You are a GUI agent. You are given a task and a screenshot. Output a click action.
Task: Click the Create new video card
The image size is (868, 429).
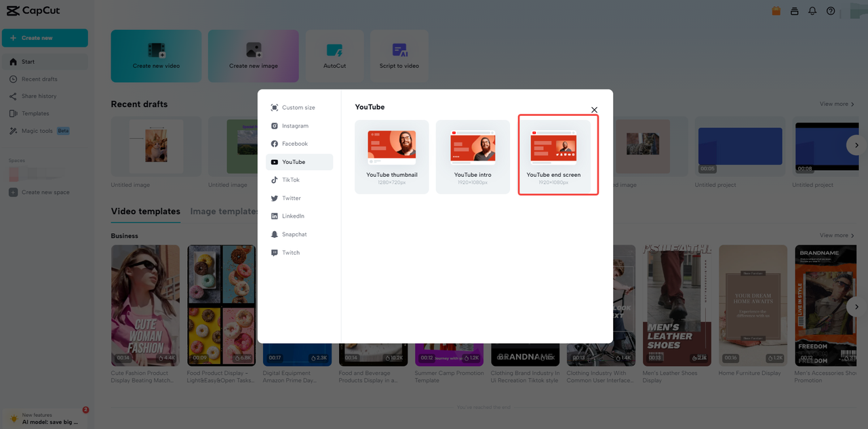pos(156,56)
